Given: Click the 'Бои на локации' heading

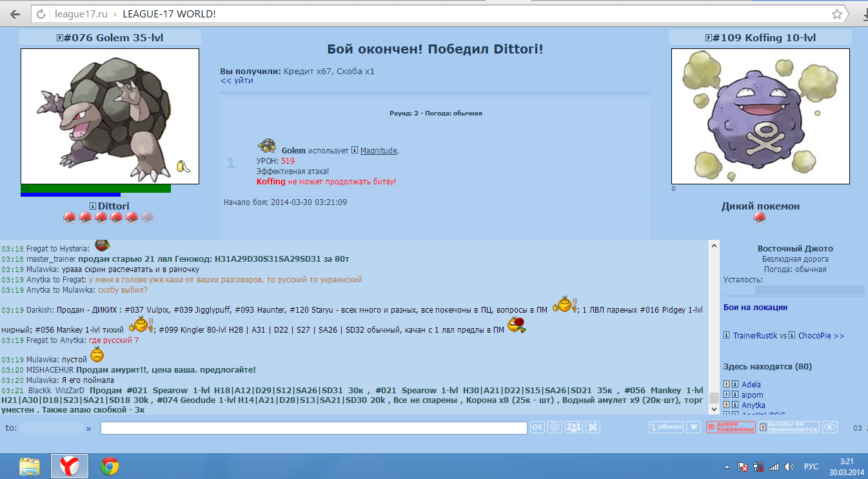Looking at the screenshot, I should point(755,308).
